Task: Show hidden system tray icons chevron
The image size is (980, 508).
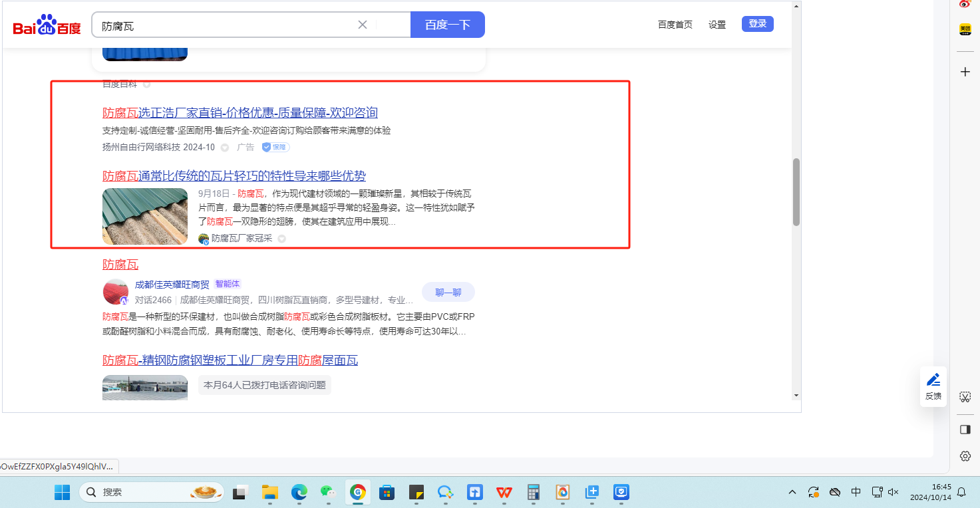Action: [x=792, y=492]
